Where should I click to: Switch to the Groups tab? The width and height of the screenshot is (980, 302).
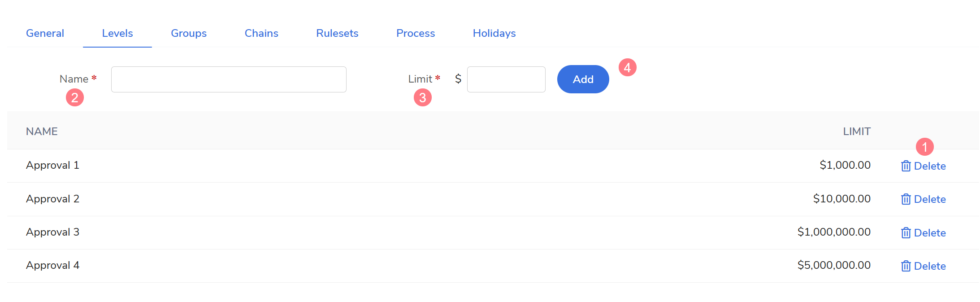coord(189,33)
